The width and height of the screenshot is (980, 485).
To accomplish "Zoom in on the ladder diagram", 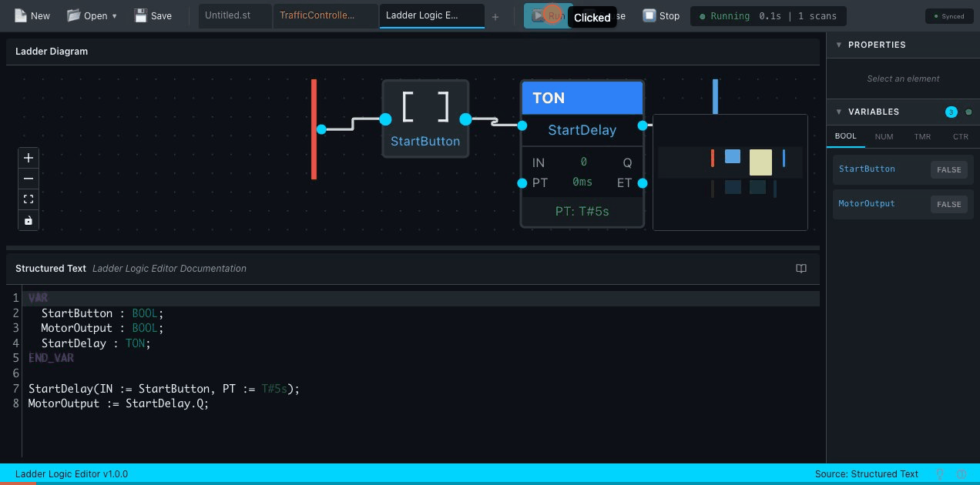I will (29, 158).
